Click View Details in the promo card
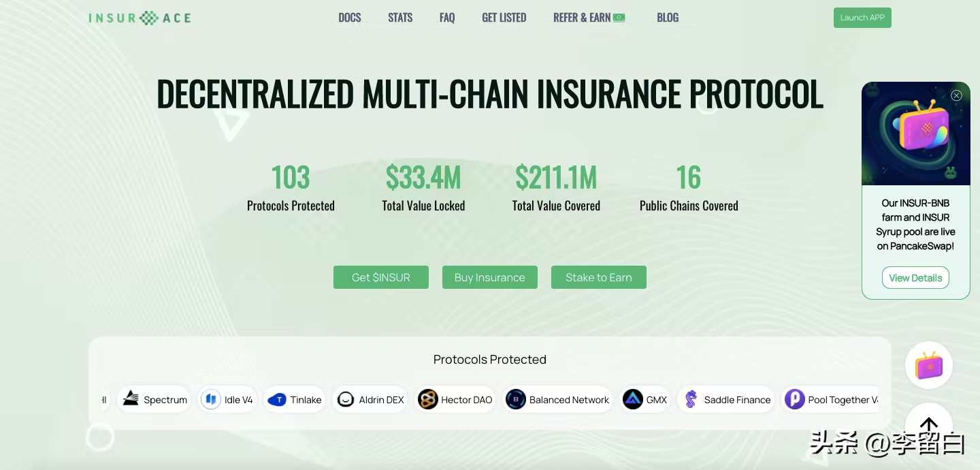980x470 pixels. coord(915,278)
